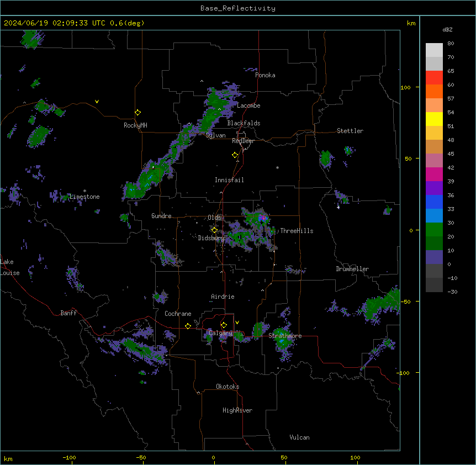Click the magenta 42 dBZ legend swatch

coord(434,174)
